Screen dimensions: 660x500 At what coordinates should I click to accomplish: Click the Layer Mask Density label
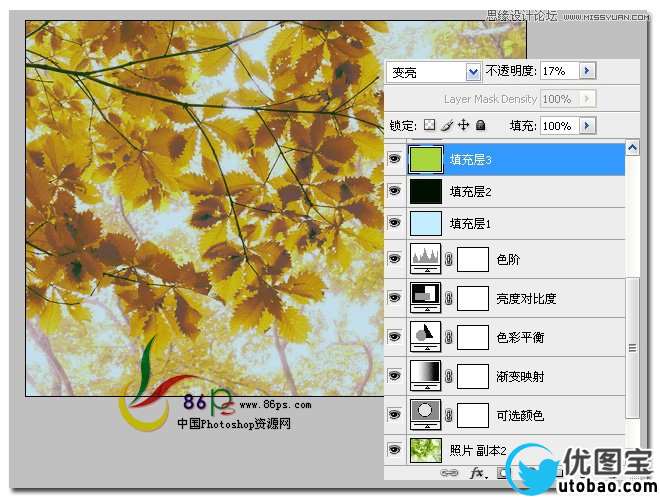coord(490,99)
